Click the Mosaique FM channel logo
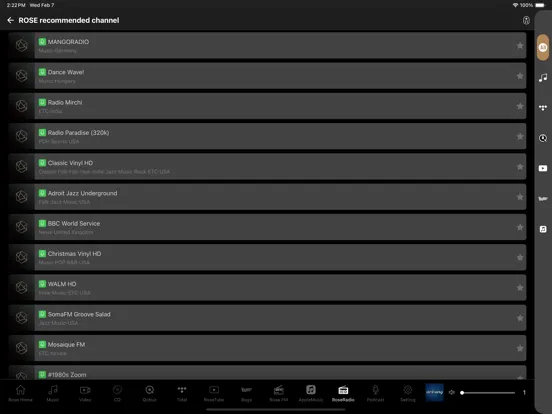The height and width of the screenshot is (414, 552). (x=21, y=348)
